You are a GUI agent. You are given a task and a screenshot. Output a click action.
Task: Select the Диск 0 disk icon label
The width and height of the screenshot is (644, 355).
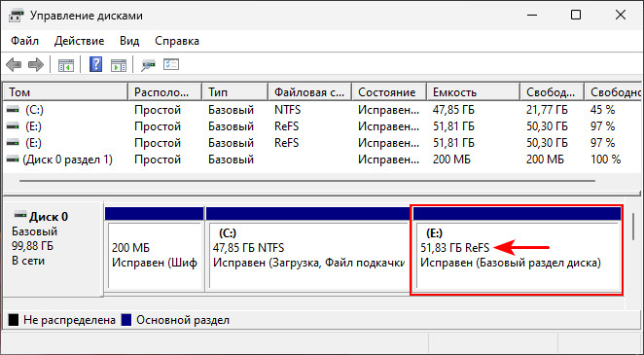(41, 216)
